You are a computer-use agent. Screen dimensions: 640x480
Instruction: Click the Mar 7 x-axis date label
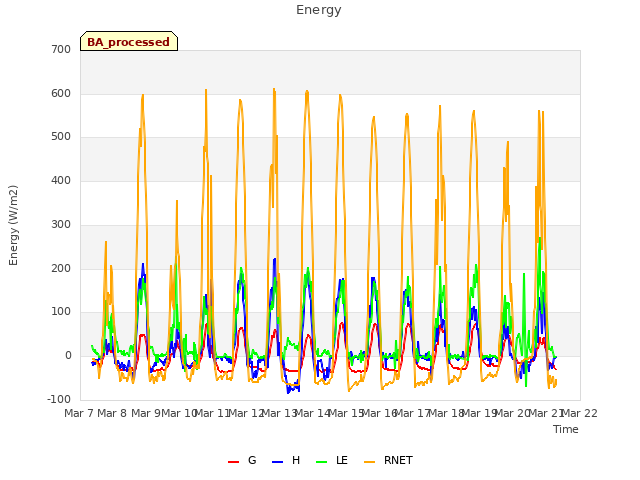coord(80,413)
